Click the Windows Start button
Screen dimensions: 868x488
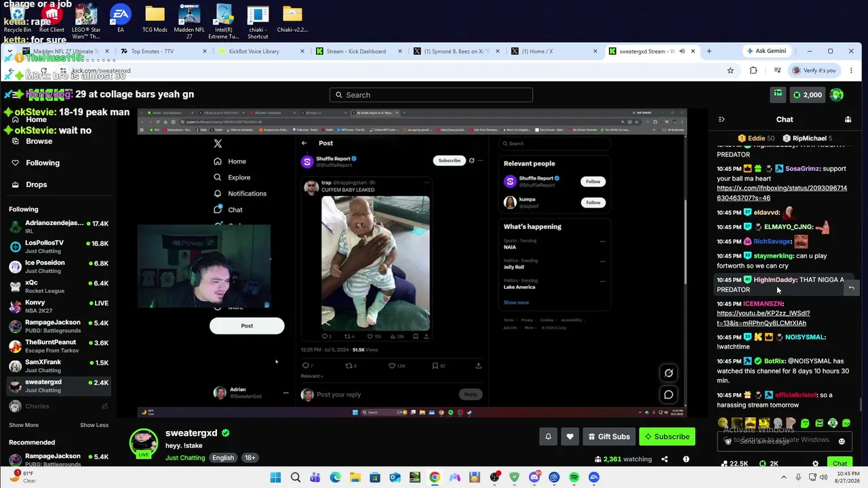pos(275,477)
